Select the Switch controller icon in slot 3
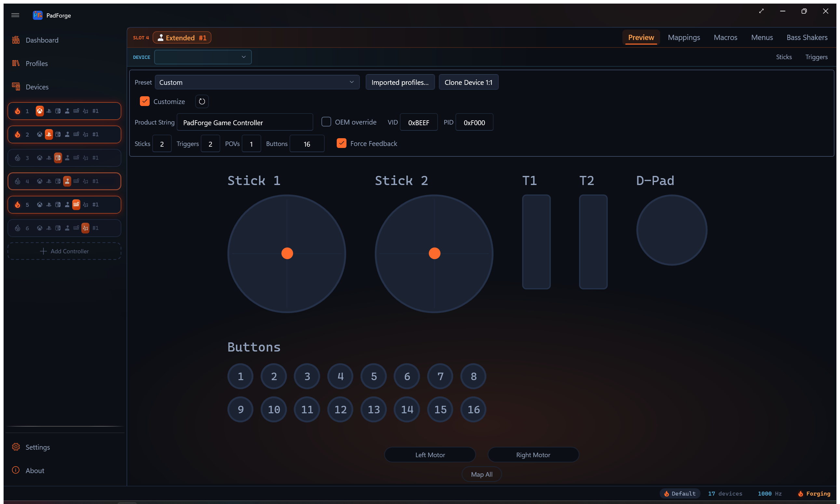The width and height of the screenshot is (840, 504). point(58,158)
